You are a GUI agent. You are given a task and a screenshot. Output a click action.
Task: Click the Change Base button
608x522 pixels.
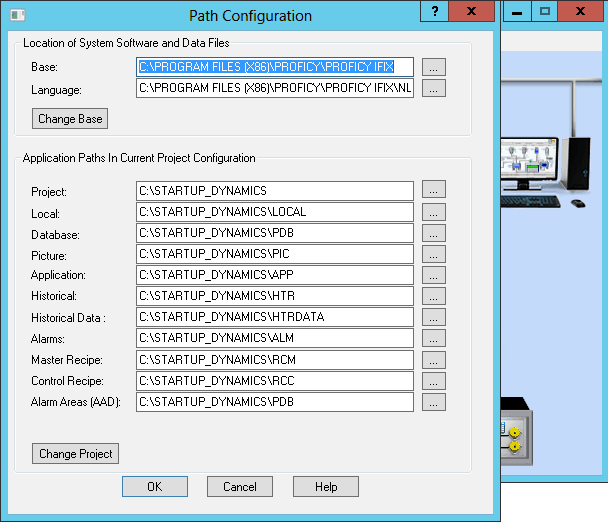coord(70,119)
